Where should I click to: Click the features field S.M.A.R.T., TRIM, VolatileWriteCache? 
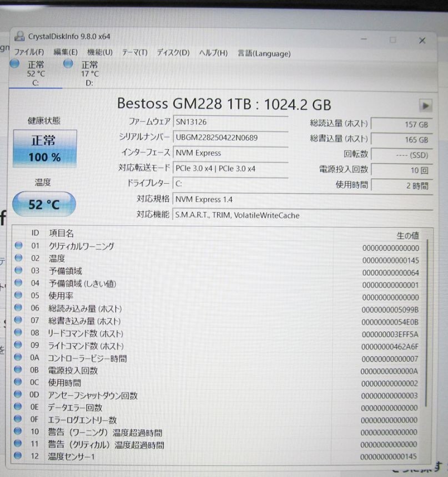point(303,215)
